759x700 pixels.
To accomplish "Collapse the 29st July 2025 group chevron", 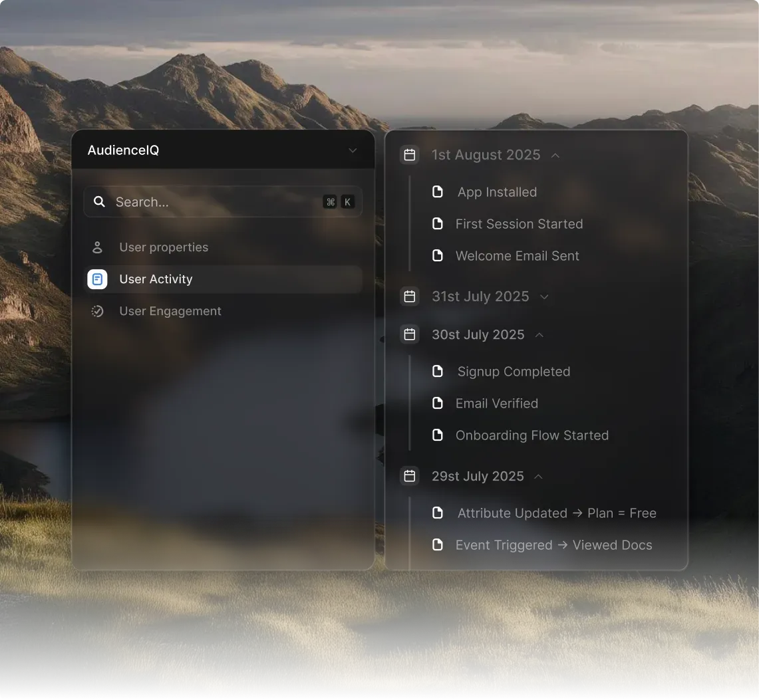I will 539,477.
